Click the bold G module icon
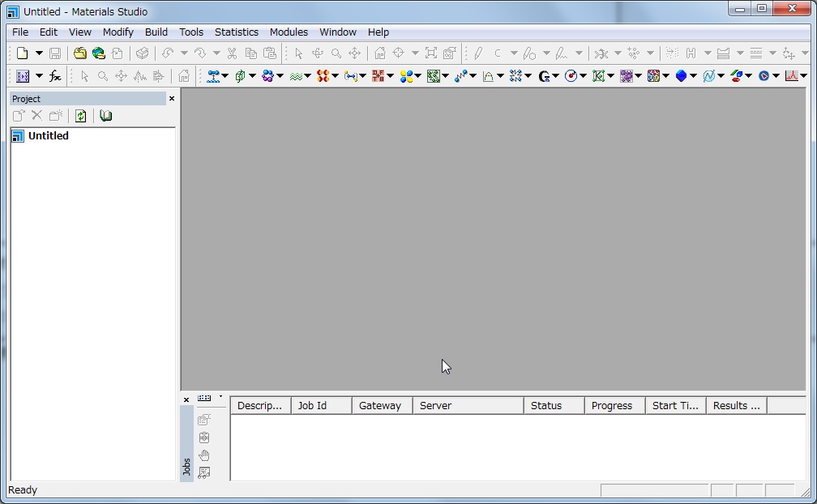Image resolution: width=817 pixels, height=504 pixels. pyautogui.click(x=544, y=76)
